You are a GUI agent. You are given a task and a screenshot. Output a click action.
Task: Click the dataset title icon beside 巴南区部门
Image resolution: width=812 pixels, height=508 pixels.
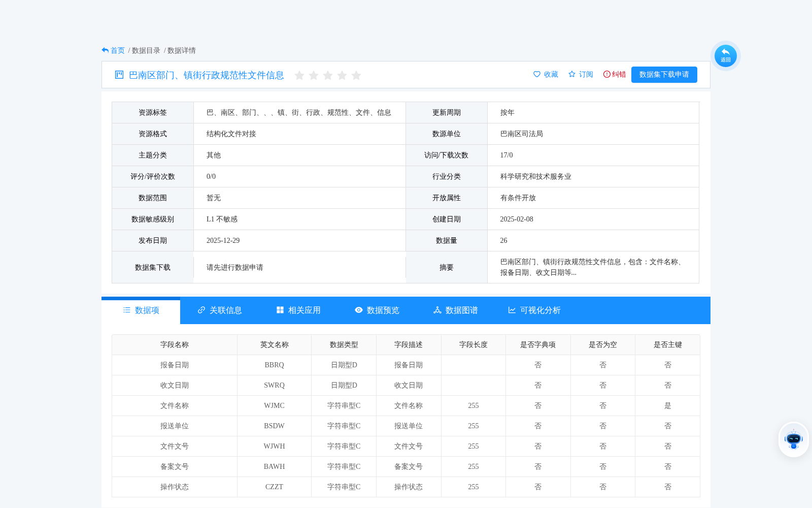pos(119,75)
